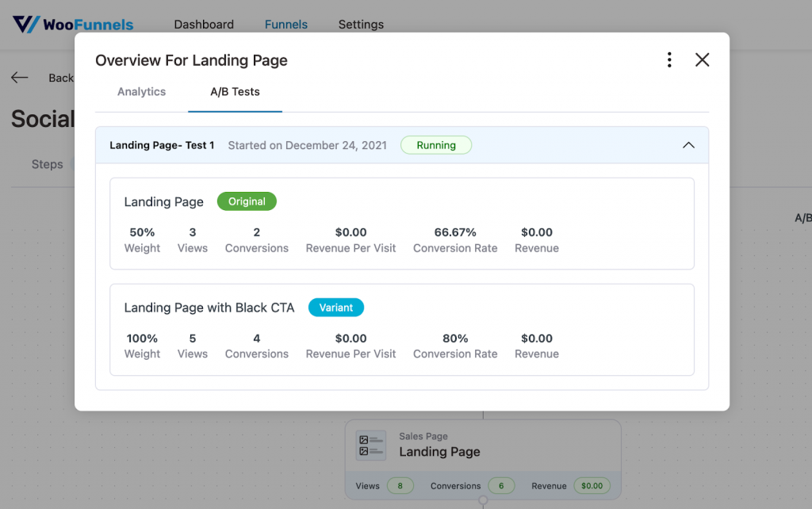Click the green Original badge
812x509 pixels.
247,201
